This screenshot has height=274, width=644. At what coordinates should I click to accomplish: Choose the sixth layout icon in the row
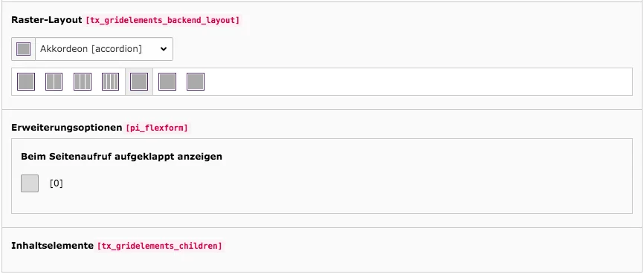pos(167,82)
